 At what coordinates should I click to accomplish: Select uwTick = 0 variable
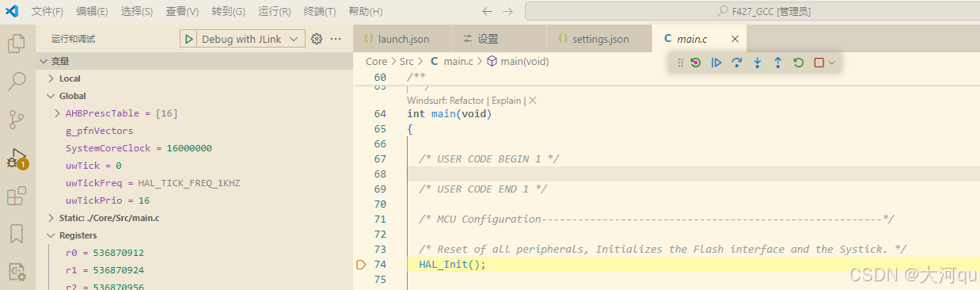[93, 166]
